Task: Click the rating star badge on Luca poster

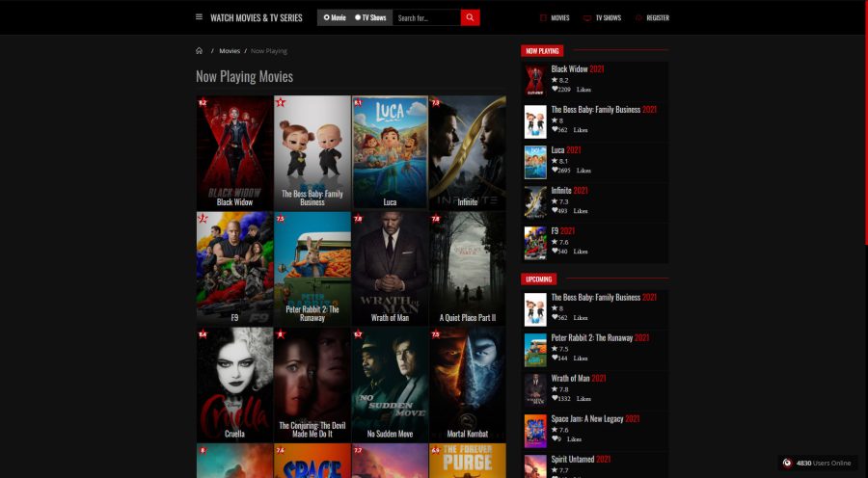Action: tap(358, 102)
